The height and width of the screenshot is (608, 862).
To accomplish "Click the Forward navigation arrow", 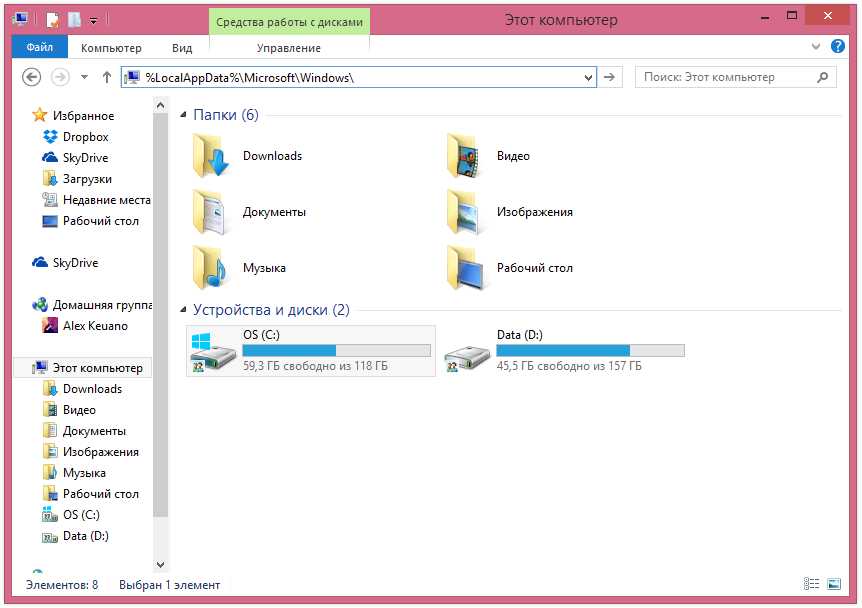I will (x=60, y=77).
